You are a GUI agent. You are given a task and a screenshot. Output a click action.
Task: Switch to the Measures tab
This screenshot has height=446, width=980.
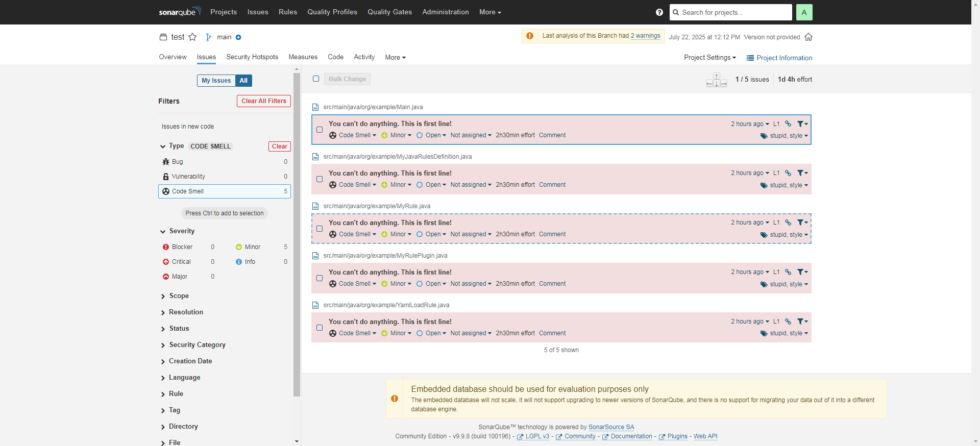303,57
